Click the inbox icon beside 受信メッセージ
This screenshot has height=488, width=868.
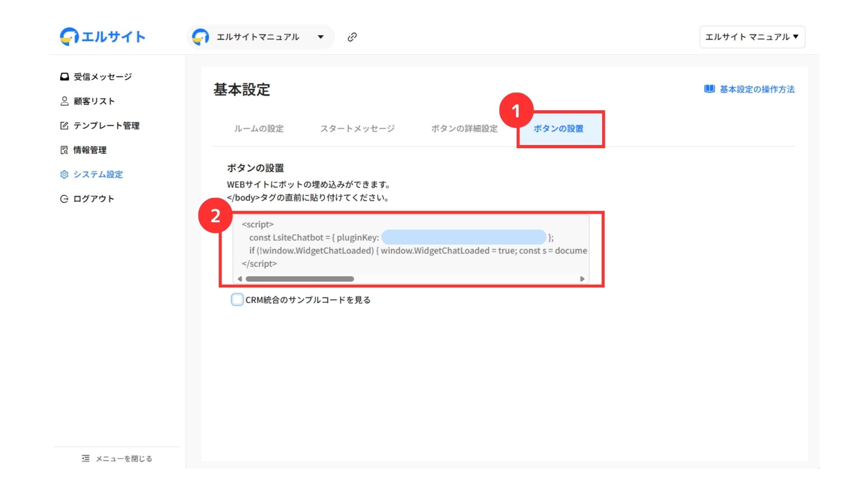click(64, 77)
